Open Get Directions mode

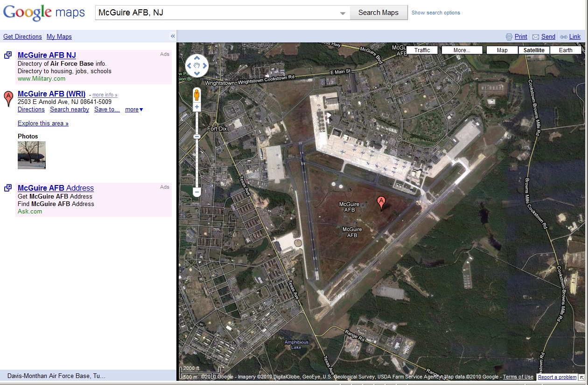click(x=22, y=36)
